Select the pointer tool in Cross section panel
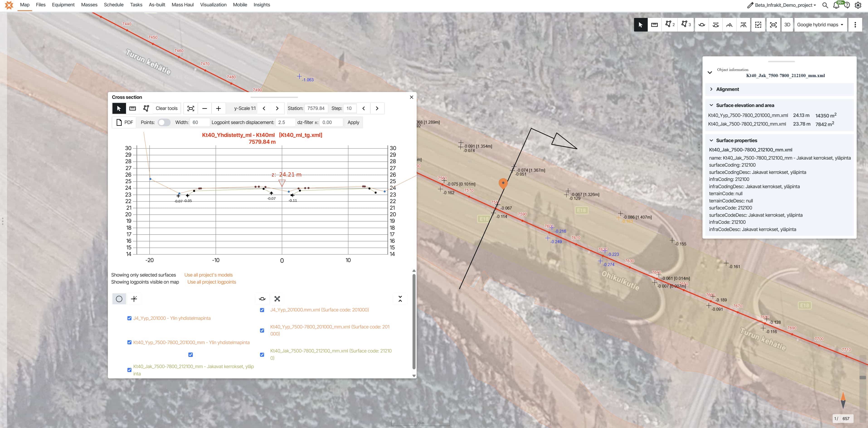868x428 pixels. point(119,108)
